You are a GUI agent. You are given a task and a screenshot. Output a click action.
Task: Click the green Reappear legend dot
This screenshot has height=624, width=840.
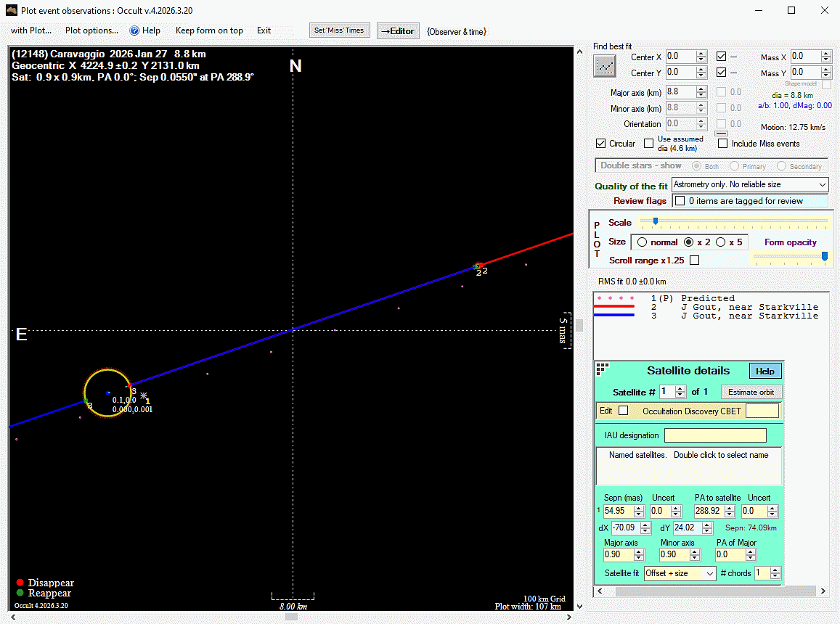(20, 593)
